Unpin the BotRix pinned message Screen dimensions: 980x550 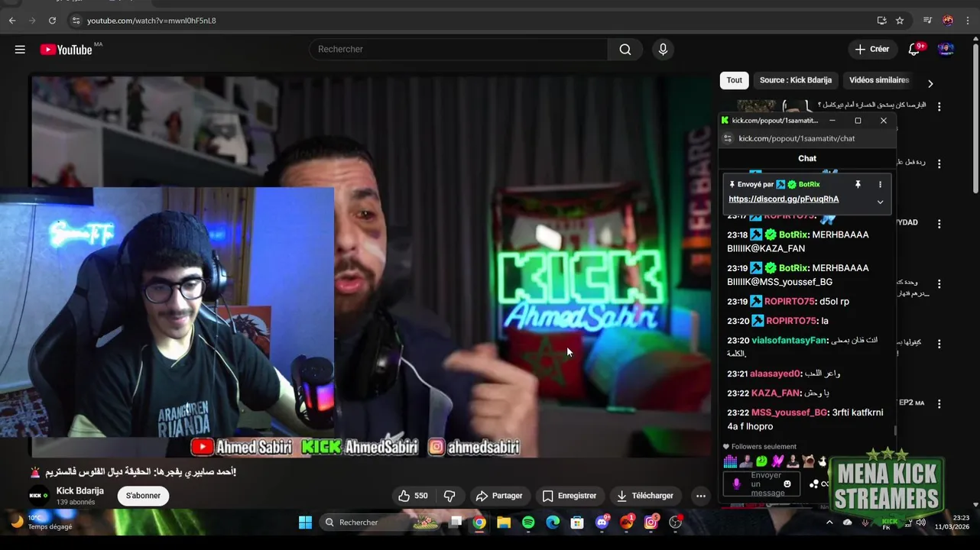click(858, 185)
